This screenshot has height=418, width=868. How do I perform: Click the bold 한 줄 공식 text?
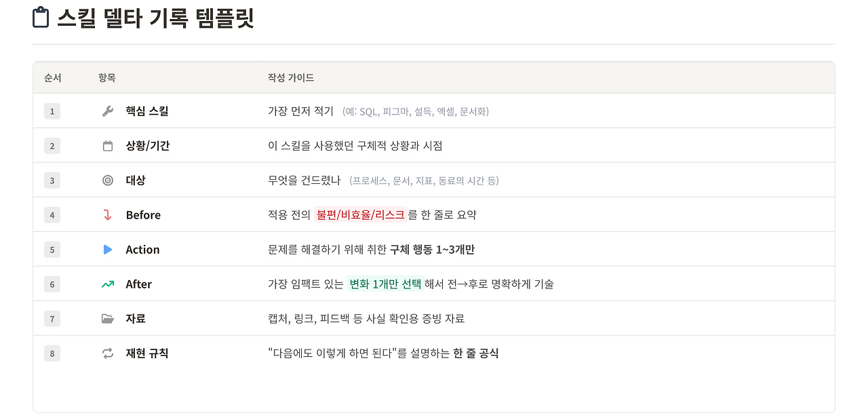tap(475, 354)
